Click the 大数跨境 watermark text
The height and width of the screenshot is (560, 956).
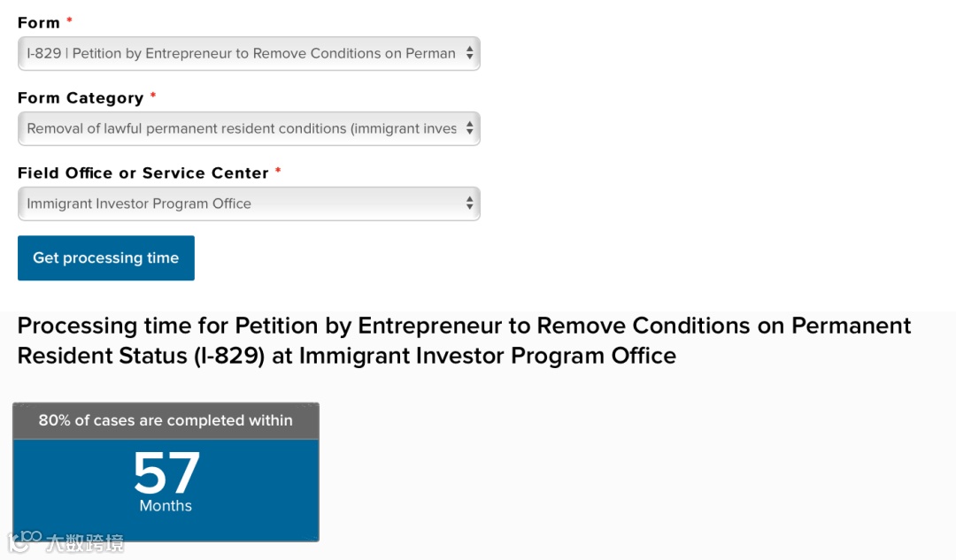85,543
